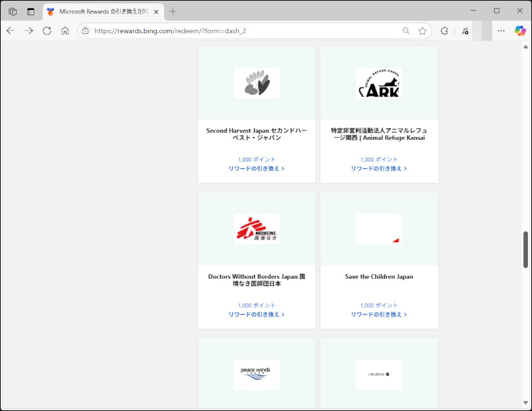The width and height of the screenshot is (532, 411).
Task: Click 1,000 points under Save the Children
Action: (x=378, y=305)
